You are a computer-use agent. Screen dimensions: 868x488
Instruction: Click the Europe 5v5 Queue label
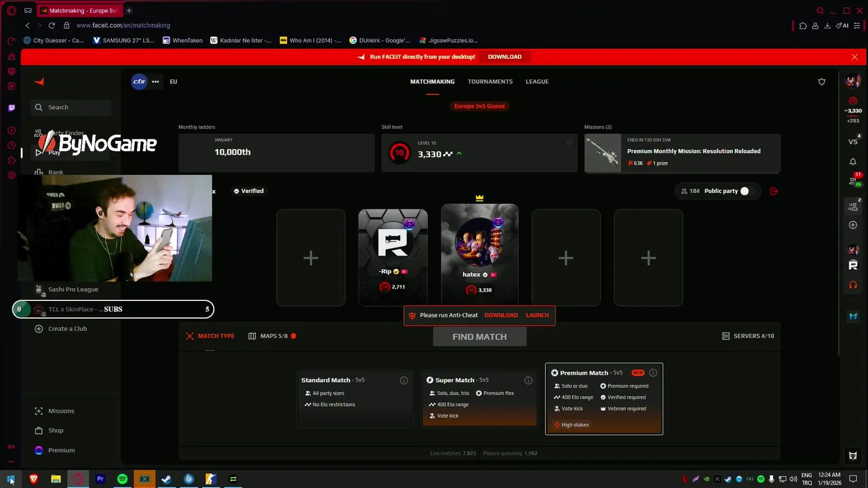pos(479,106)
